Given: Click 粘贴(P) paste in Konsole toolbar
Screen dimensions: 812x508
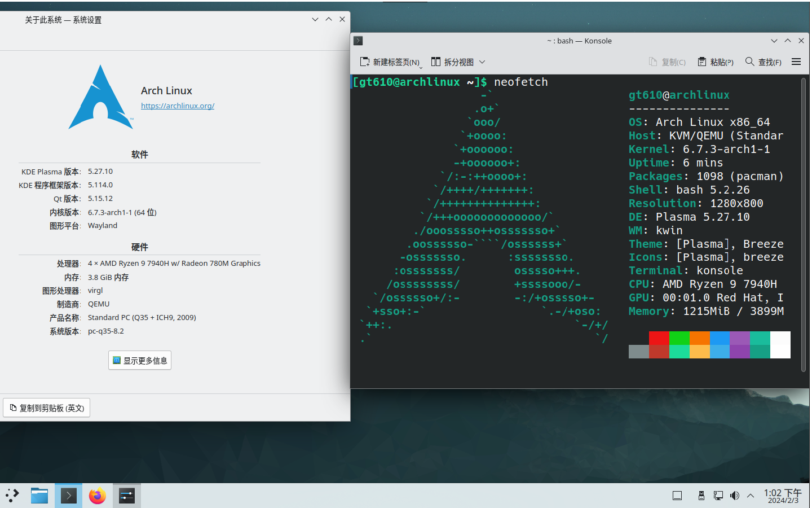Looking at the screenshot, I should coord(716,62).
